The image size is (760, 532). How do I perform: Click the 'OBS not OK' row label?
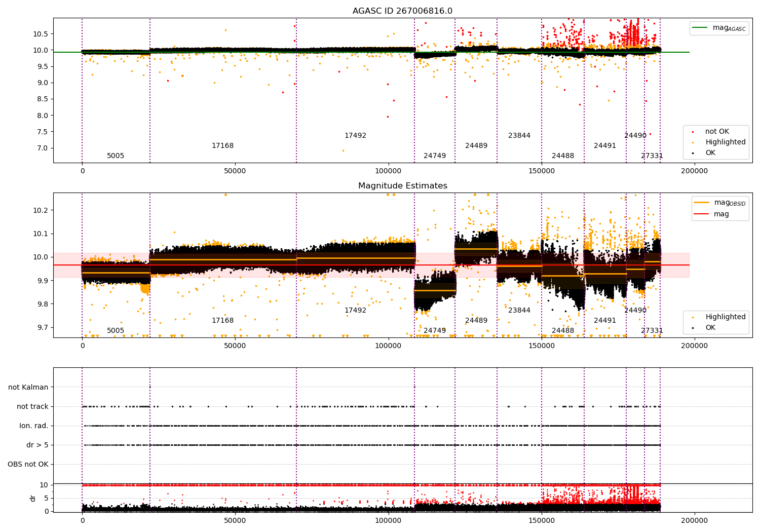pyautogui.click(x=28, y=464)
